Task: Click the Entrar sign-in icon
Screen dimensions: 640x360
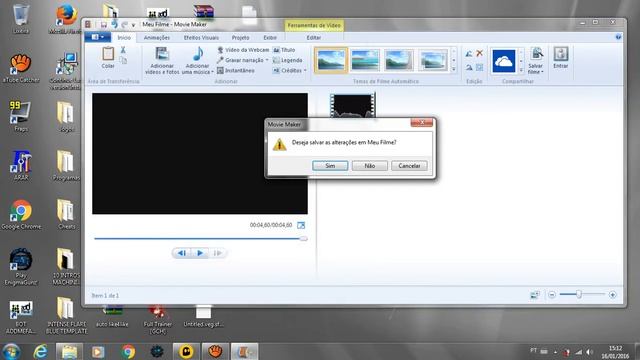Action: click(561, 54)
